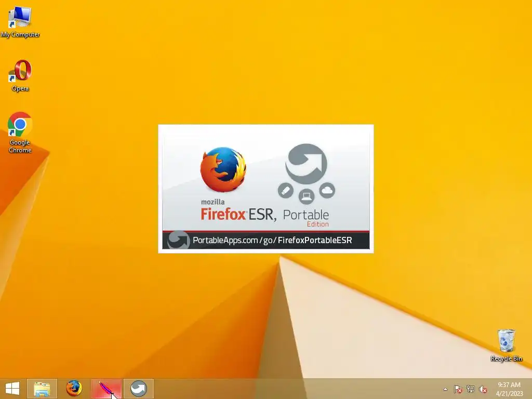532x399 pixels.
Task: Open the 9:37 AM clock and date
Action: pyautogui.click(x=509, y=389)
